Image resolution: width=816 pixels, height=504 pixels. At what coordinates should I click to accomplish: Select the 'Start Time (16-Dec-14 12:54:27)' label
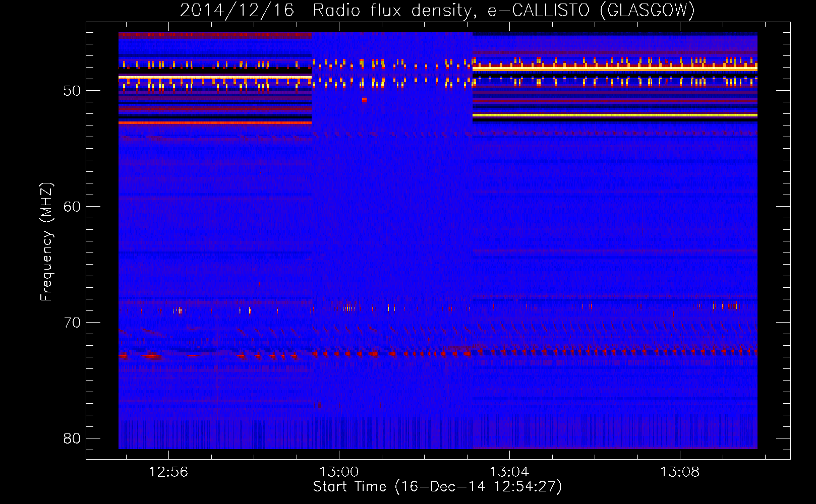click(x=437, y=487)
